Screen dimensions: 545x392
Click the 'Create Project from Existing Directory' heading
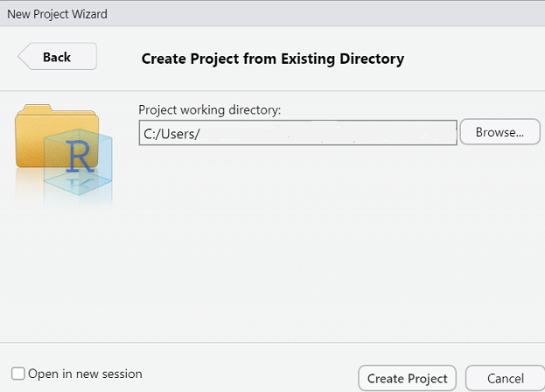pos(272,59)
